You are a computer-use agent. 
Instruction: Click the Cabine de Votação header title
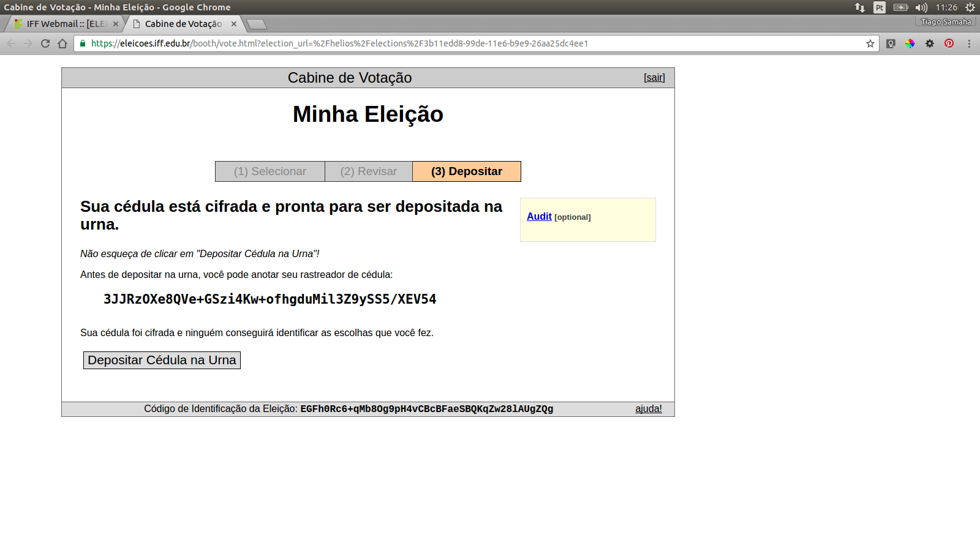click(350, 78)
